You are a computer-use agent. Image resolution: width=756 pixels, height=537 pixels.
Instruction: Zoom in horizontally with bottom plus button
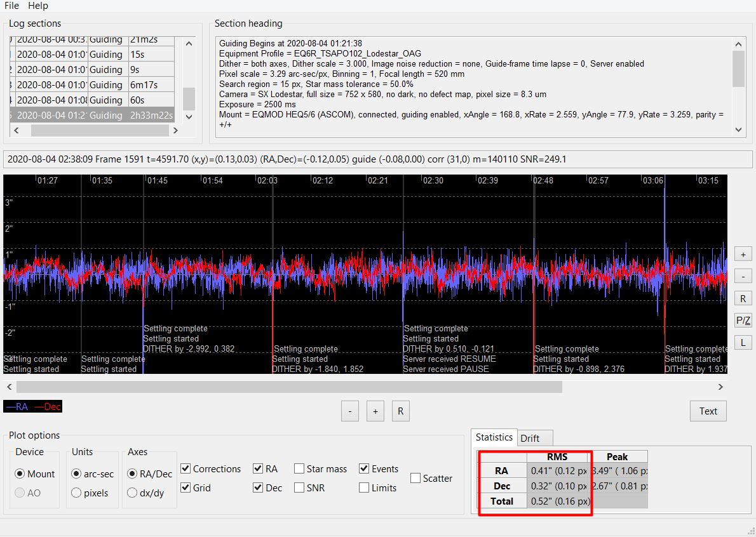(x=375, y=411)
